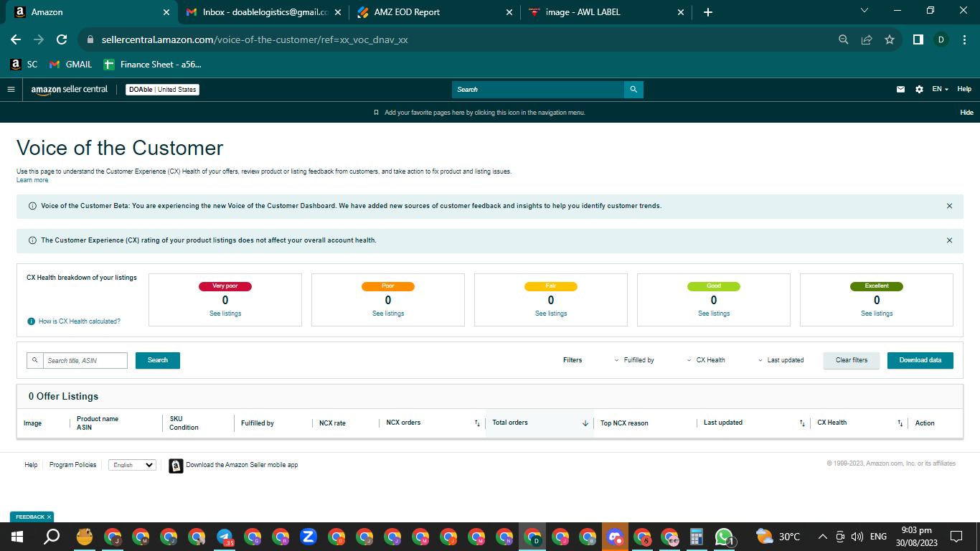Share this page using the share icon
980x551 pixels.
point(867,40)
